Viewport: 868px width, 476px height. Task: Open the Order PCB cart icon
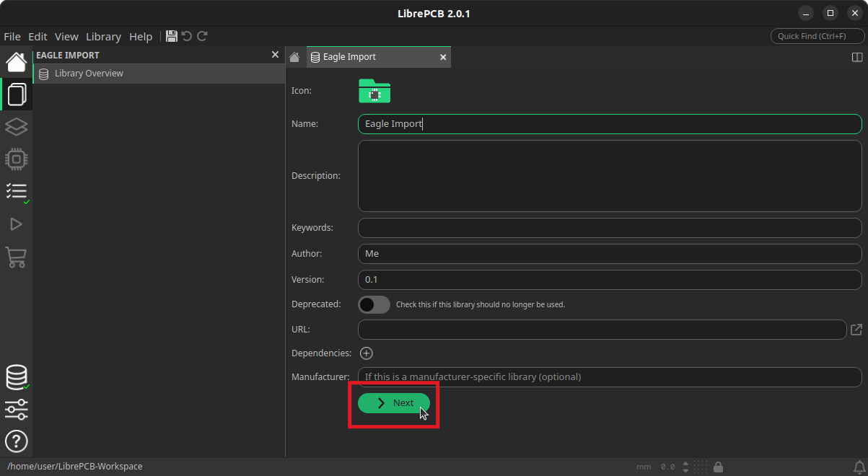point(16,257)
